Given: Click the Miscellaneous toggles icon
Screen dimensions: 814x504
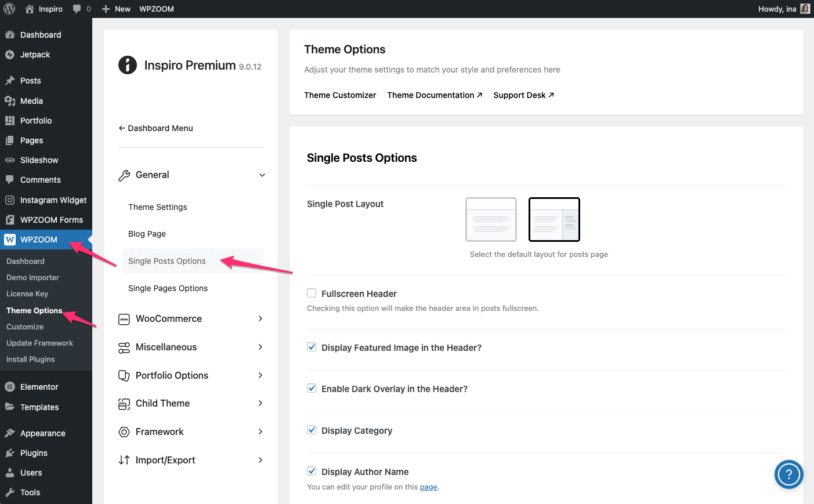Looking at the screenshot, I should coord(124,347).
